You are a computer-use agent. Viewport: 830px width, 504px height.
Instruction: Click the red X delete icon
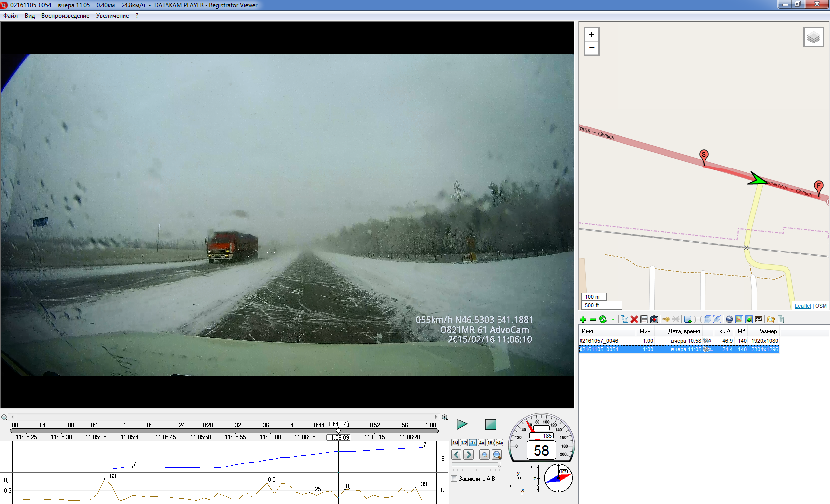pyautogui.click(x=634, y=320)
